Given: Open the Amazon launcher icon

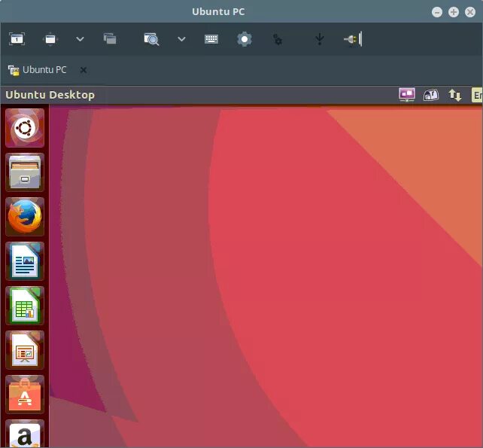Looking at the screenshot, I should (x=25, y=434).
